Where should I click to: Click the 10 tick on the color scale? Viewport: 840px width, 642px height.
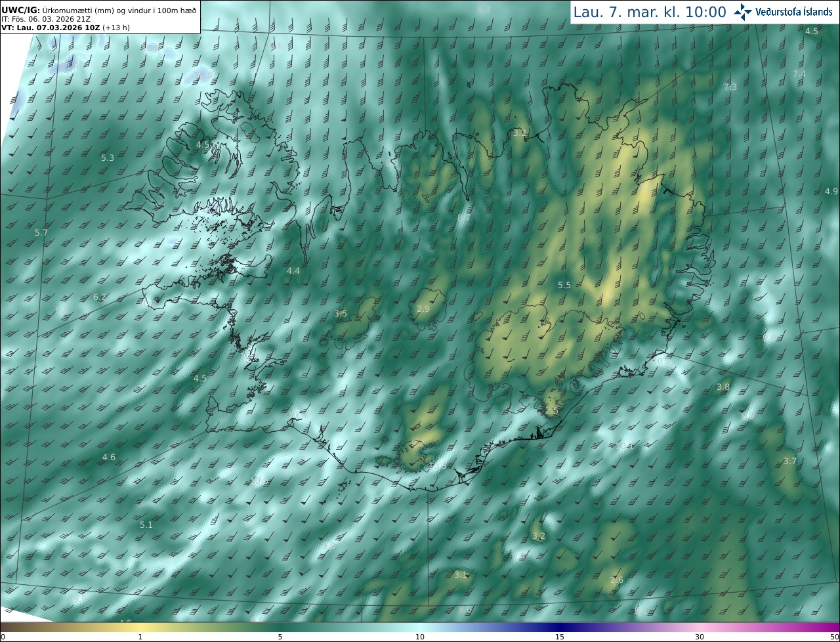420,637
